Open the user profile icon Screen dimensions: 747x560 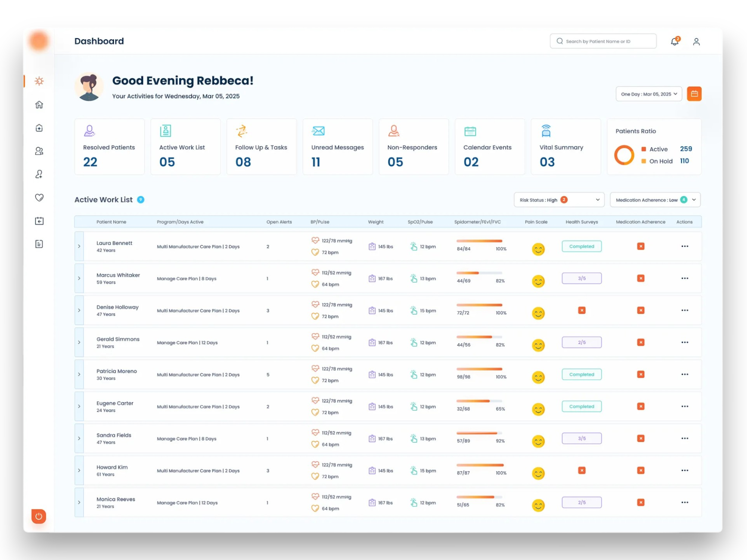point(696,41)
